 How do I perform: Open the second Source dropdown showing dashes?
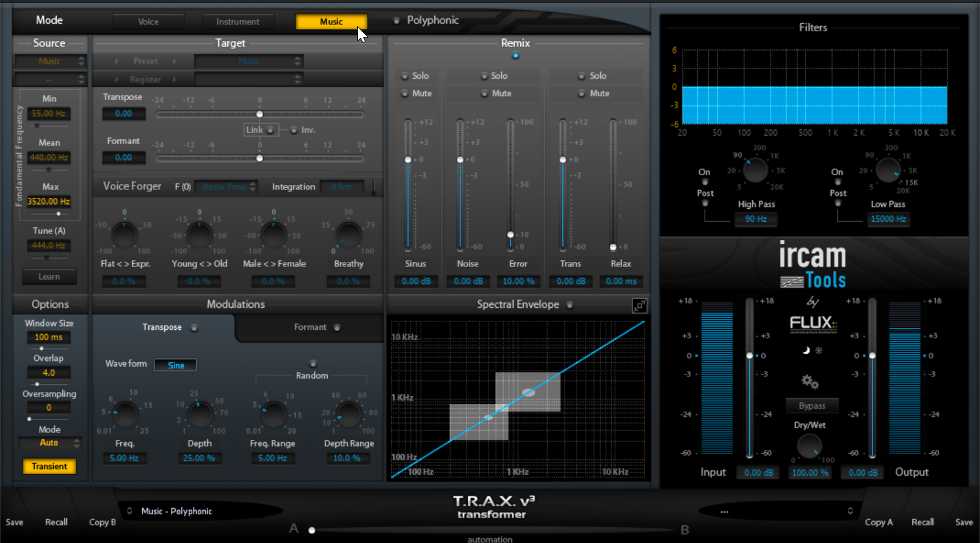pyautogui.click(x=50, y=79)
